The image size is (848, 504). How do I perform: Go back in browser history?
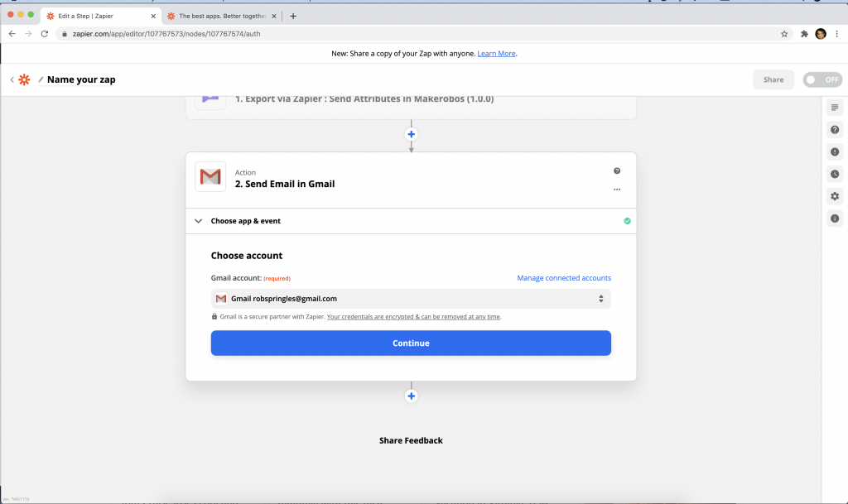coord(12,33)
